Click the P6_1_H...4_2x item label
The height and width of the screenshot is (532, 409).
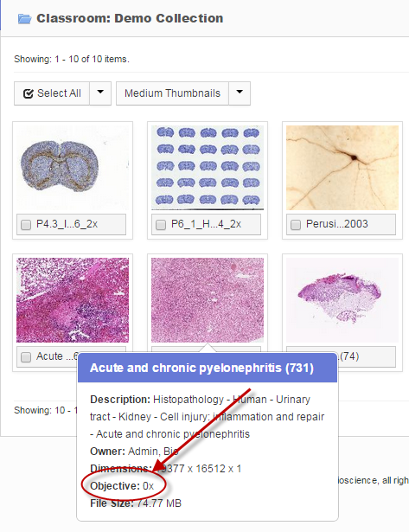[x=206, y=224]
